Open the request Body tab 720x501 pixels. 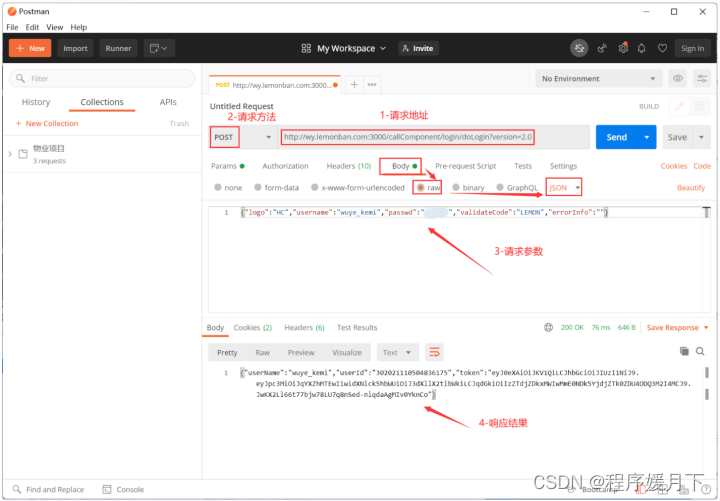(x=404, y=166)
